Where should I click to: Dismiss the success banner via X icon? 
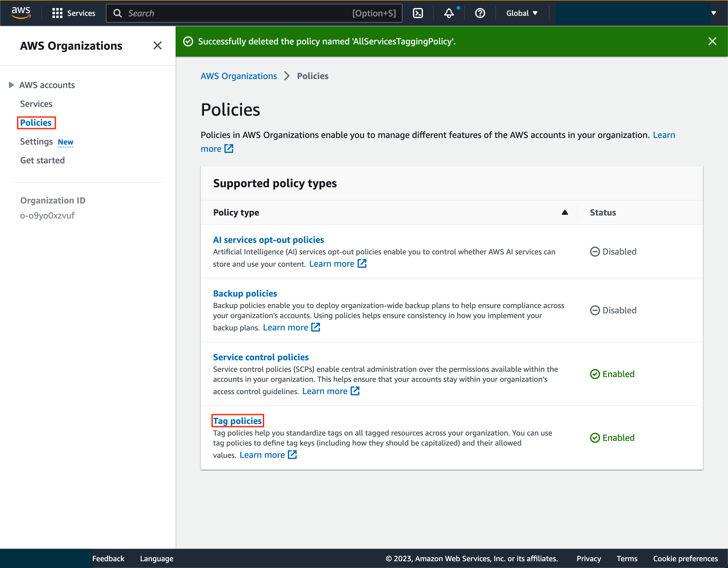(x=712, y=41)
